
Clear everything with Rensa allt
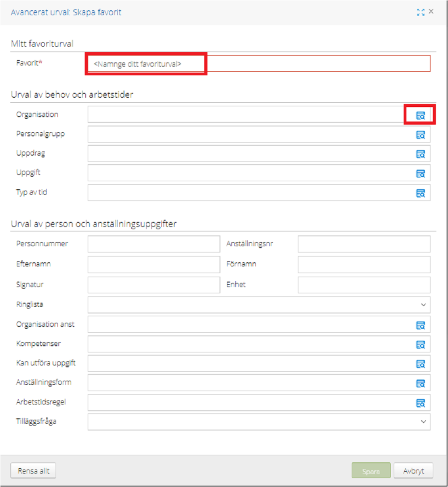(x=34, y=470)
